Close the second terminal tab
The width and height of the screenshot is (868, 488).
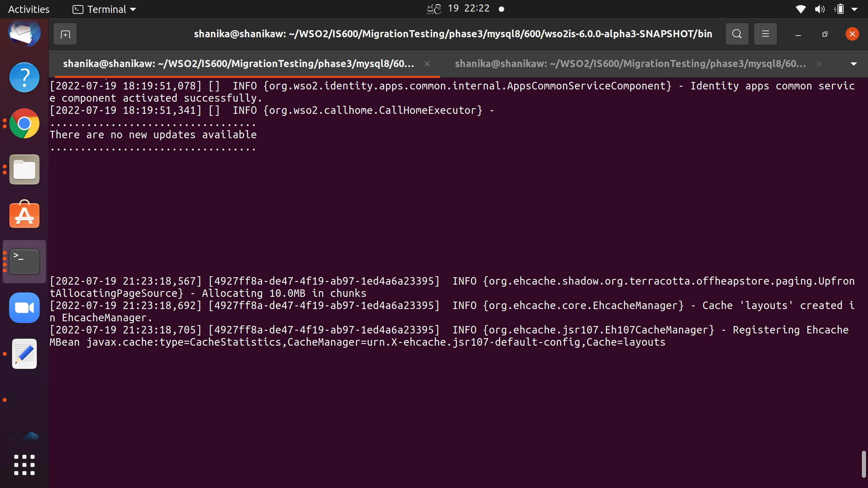pyautogui.click(x=819, y=64)
